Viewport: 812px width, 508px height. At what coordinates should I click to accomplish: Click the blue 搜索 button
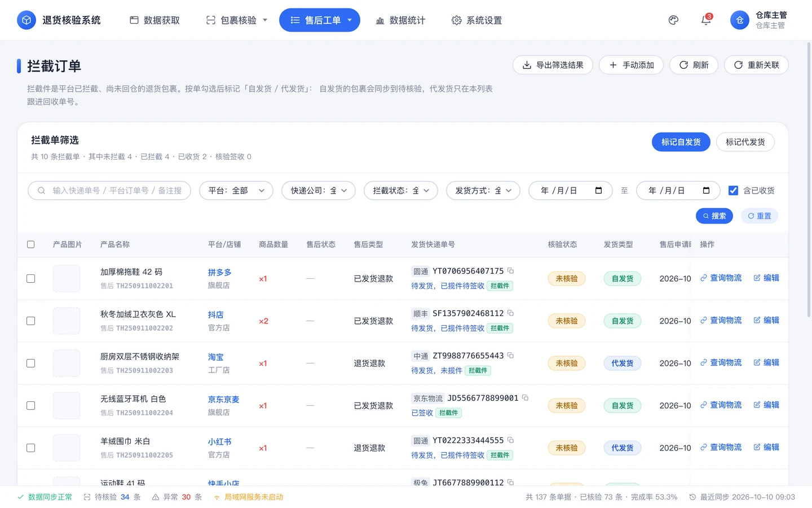point(714,216)
